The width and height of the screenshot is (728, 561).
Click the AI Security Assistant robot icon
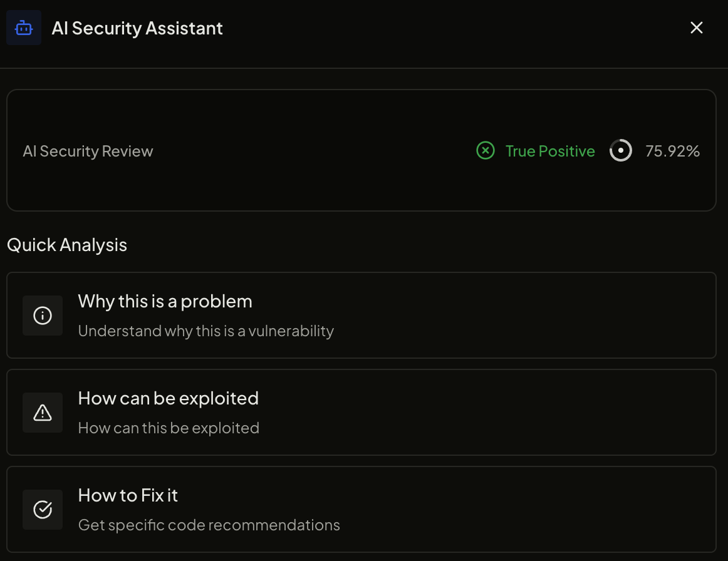coord(23,28)
